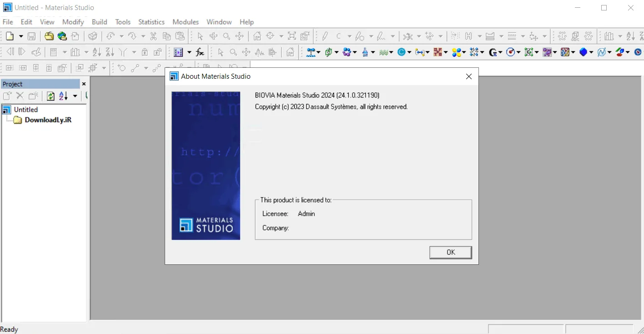Click the Open folder toolbar icon

coord(49,36)
